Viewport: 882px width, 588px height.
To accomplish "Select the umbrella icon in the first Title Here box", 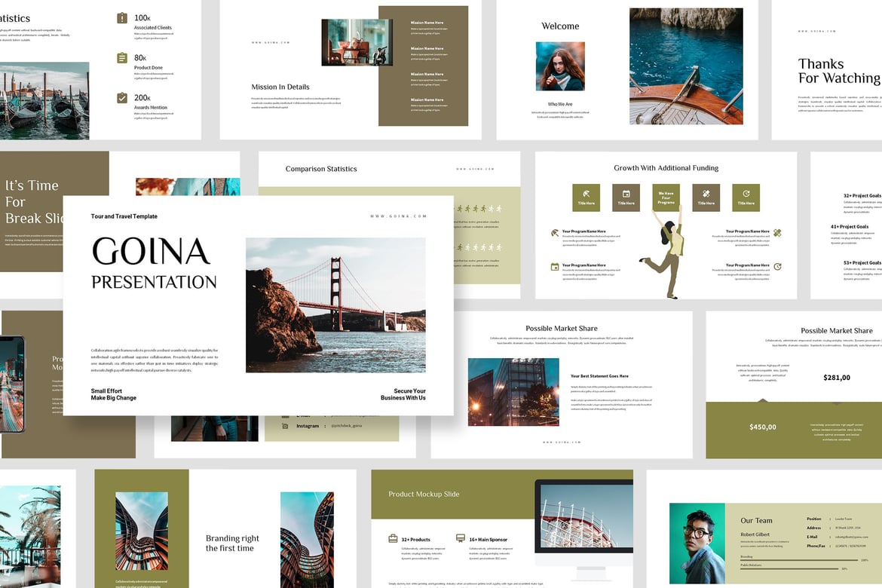I will point(586,194).
